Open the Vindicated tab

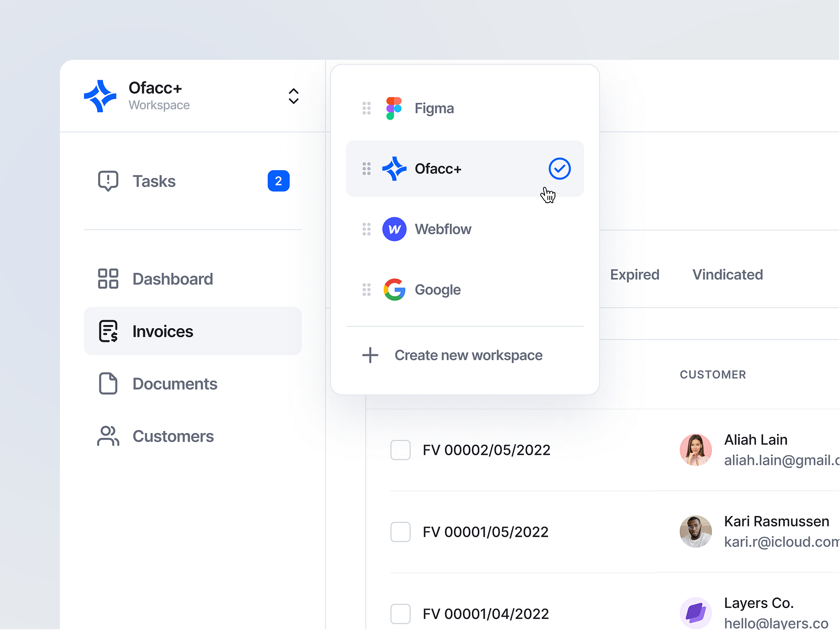click(x=727, y=275)
